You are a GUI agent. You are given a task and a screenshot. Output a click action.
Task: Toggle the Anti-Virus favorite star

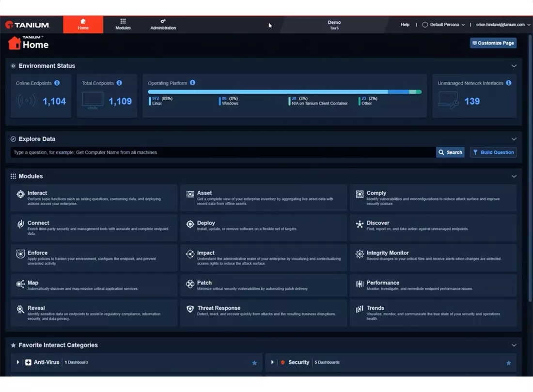click(x=254, y=362)
